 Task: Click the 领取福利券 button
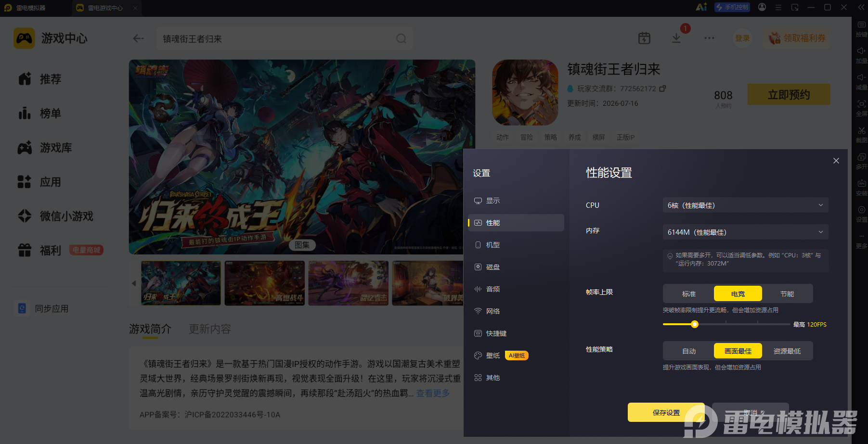797,38
